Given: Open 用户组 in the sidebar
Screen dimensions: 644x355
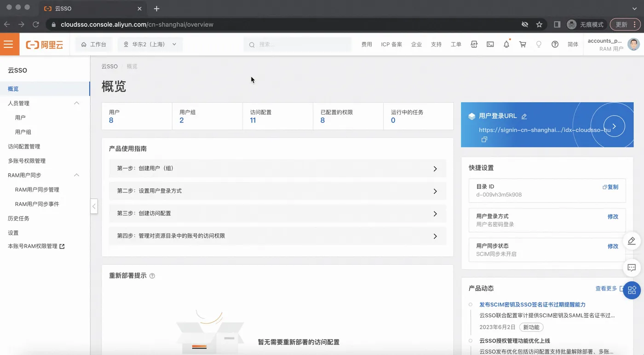Looking at the screenshot, I should pos(23,132).
